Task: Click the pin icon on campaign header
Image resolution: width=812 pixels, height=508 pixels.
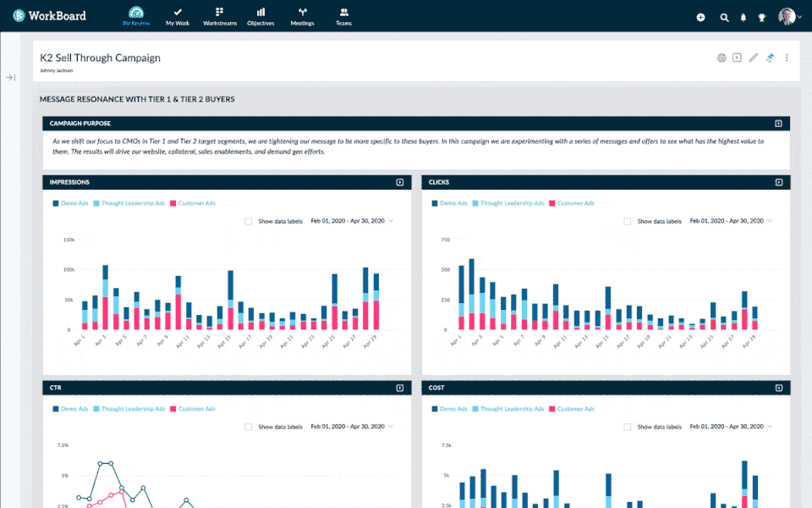Action: tap(770, 58)
